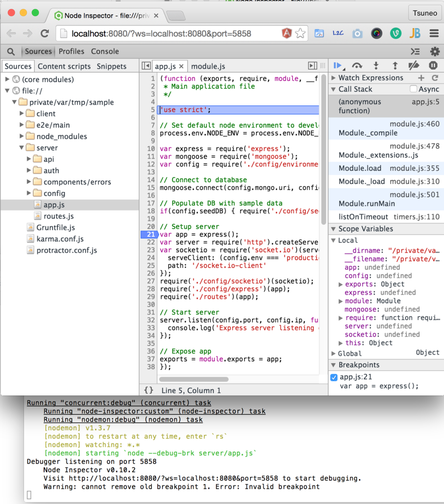This screenshot has height=504, width=444.
Task: Open devtools settings gear
Action: tap(435, 51)
